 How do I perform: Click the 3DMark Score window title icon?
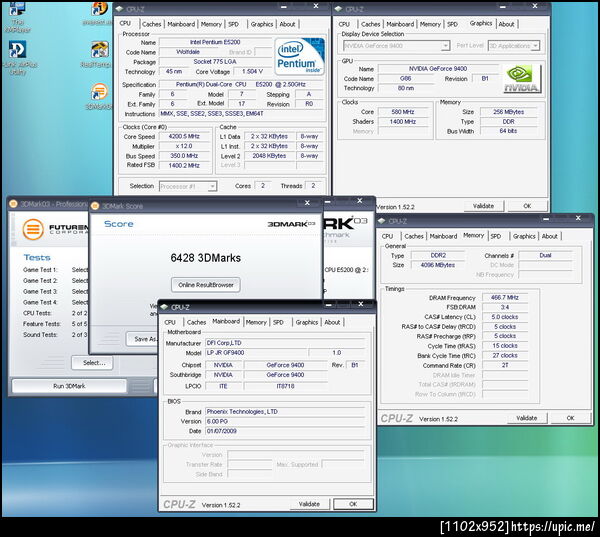pos(95,206)
